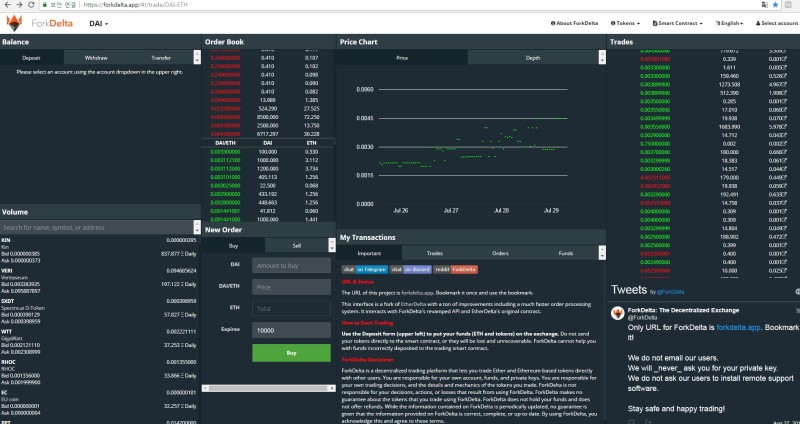
Task: Click the browser address bar URL
Action: (135, 5)
